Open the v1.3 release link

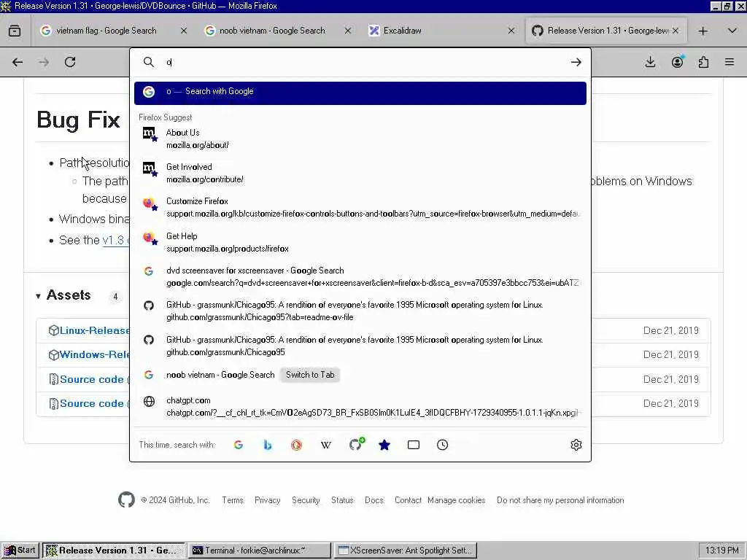[x=116, y=240]
